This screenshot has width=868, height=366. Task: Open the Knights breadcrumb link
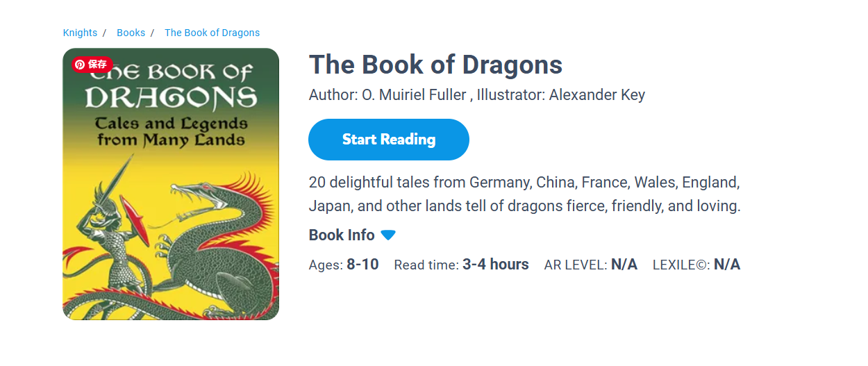[80, 33]
